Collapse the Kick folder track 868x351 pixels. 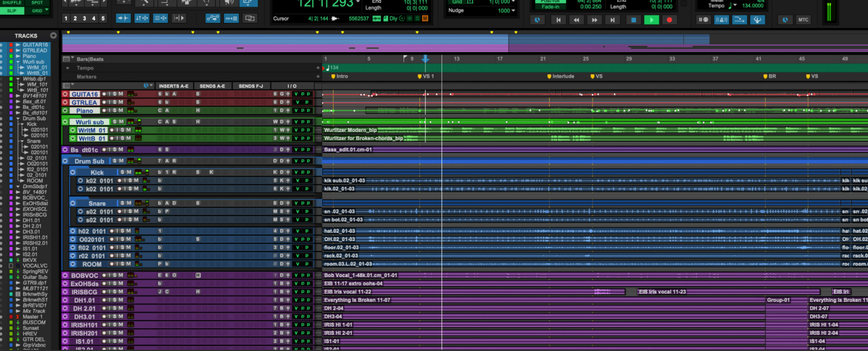pos(73,172)
